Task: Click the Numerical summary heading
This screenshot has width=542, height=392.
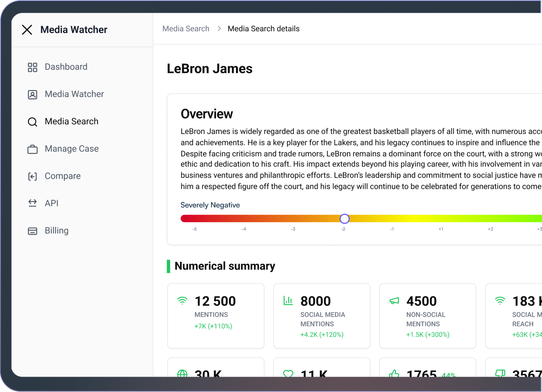Action: click(x=225, y=266)
